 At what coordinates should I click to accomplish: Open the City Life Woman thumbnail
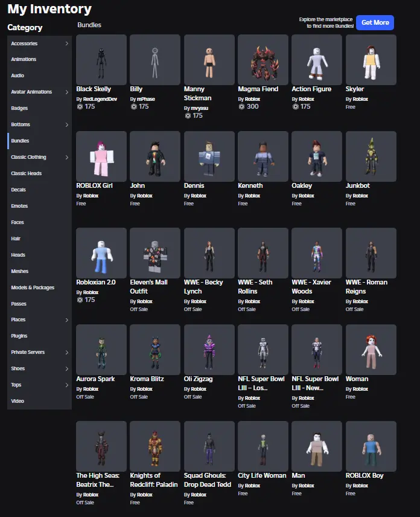tap(263, 446)
